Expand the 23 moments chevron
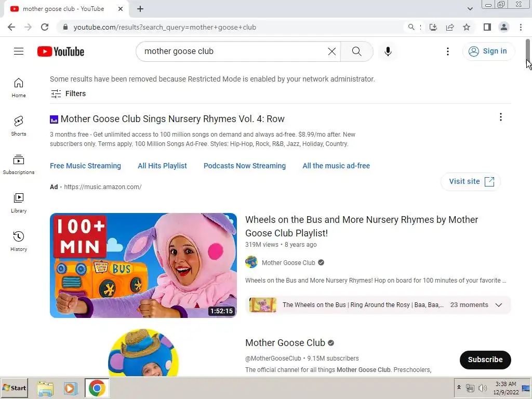This screenshot has width=532, height=399. pos(498,304)
